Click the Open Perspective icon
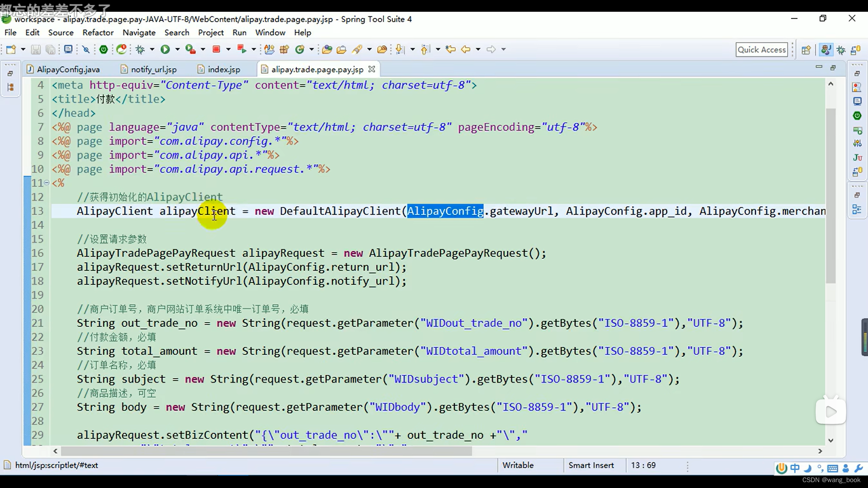The height and width of the screenshot is (488, 868). 806,50
